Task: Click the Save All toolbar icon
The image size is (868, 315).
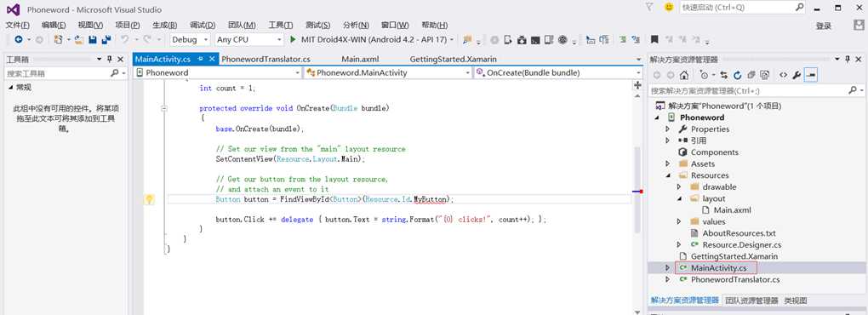Action: click(x=106, y=39)
